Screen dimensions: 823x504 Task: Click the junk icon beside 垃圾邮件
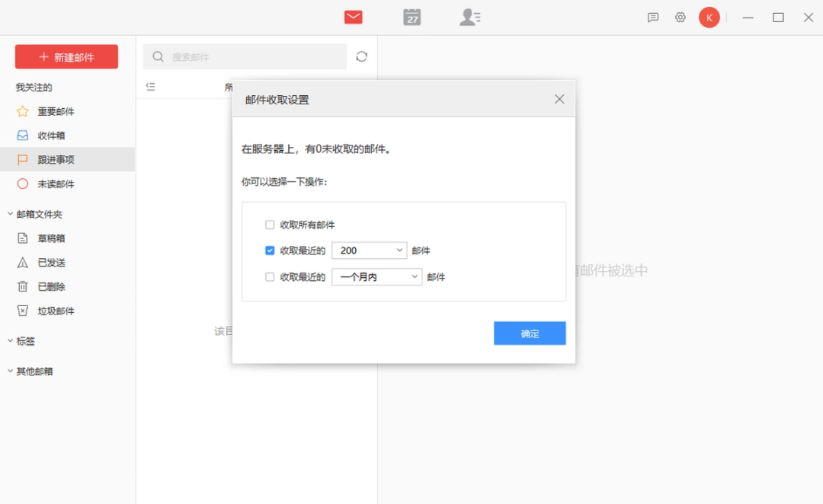point(23,311)
